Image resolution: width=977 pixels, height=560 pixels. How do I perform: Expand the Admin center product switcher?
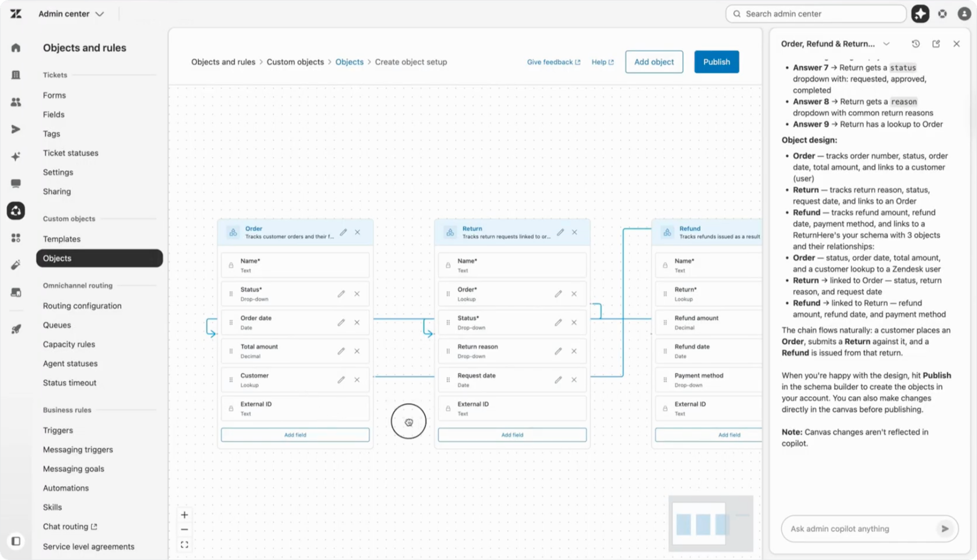71,14
